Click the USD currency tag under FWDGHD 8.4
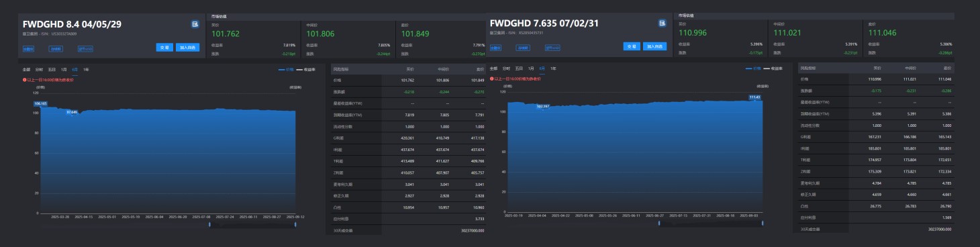This screenshot has height=247, width=980. 86,48
